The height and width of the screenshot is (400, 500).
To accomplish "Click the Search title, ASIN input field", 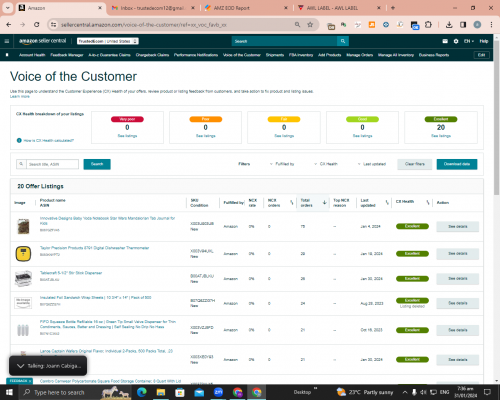I will (52, 164).
